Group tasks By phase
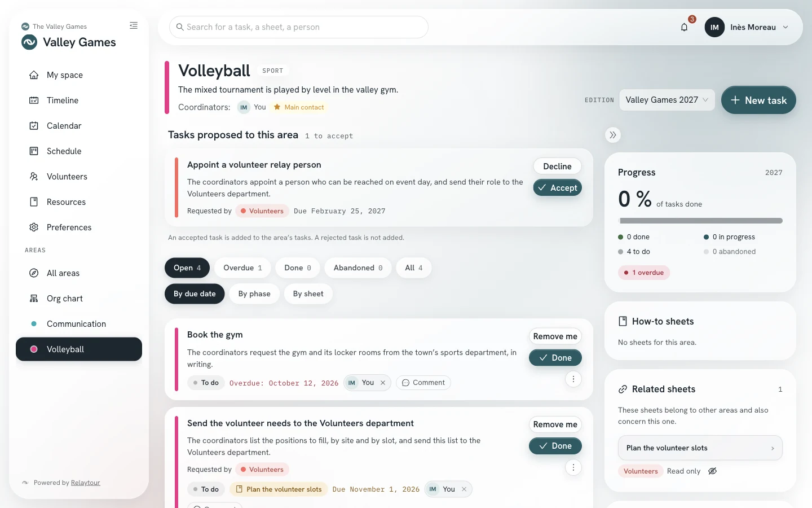The width and height of the screenshot is (812, 508). point(254,294)
